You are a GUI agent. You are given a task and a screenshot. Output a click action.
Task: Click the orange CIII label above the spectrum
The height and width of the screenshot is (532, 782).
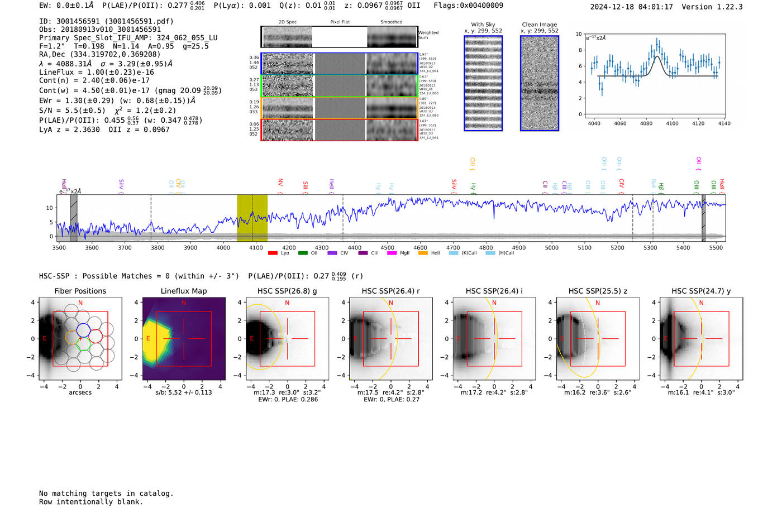(x=473, y=164)
